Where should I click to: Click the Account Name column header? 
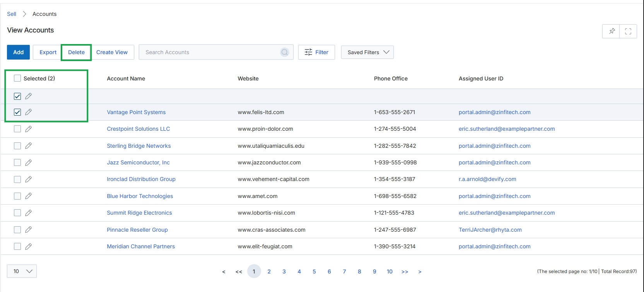[126, 79]
